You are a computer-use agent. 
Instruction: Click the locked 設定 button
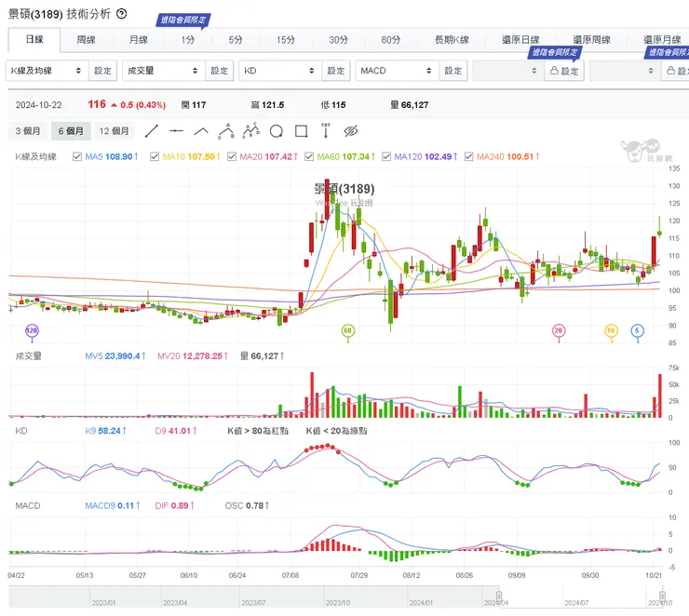point(564,71)
